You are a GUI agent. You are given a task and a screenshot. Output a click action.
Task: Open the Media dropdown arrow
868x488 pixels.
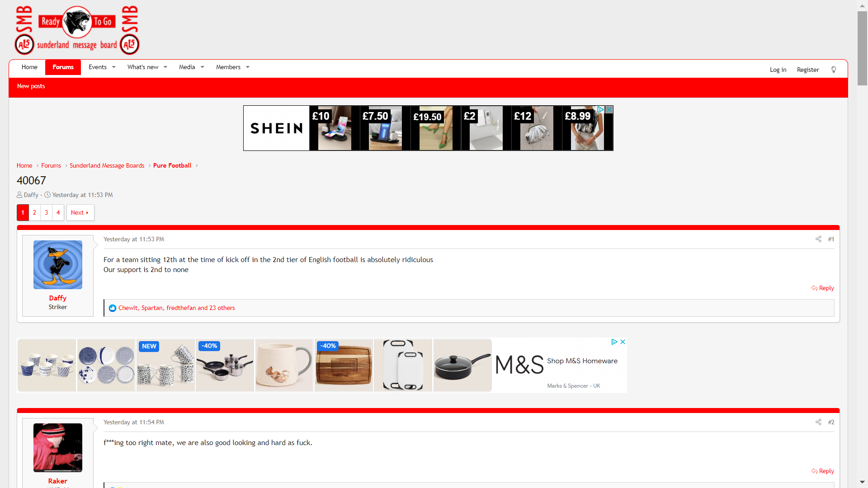pos(203,67)
